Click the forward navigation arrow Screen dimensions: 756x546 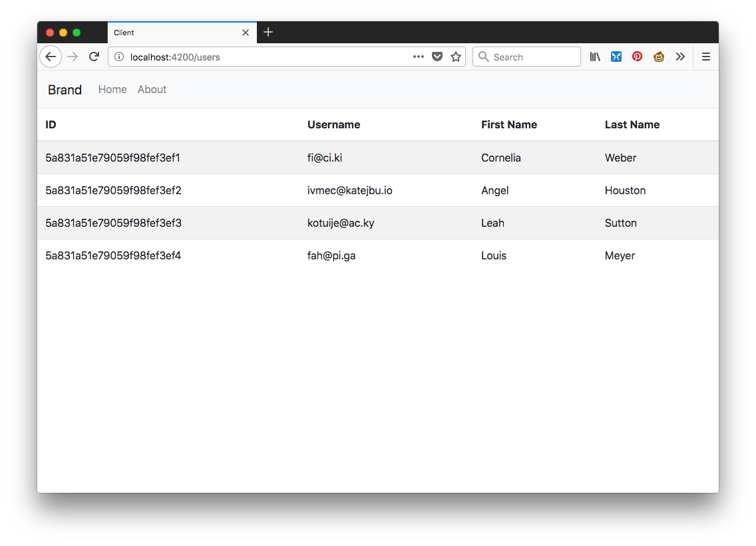[x=73, y=57]
